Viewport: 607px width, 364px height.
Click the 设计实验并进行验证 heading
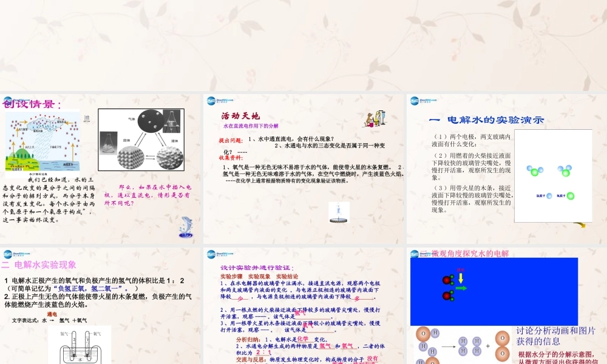pyautogui.click(x=257, y=267)
